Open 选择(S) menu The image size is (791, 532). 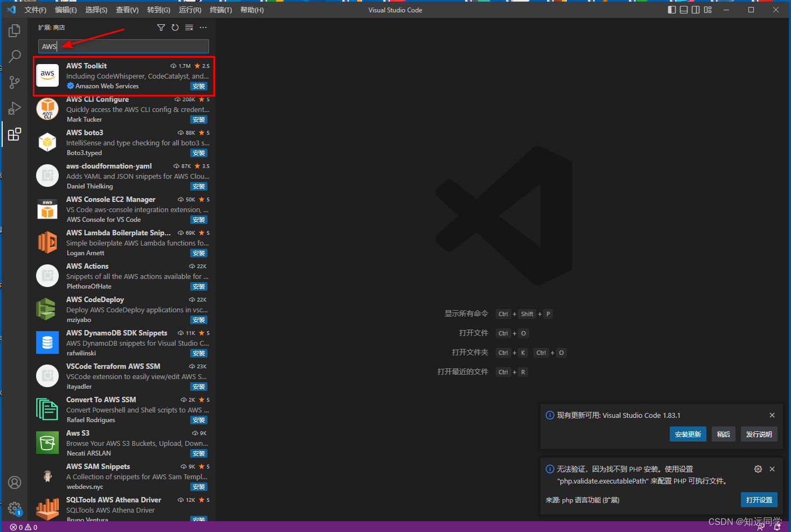click(96, 10)
